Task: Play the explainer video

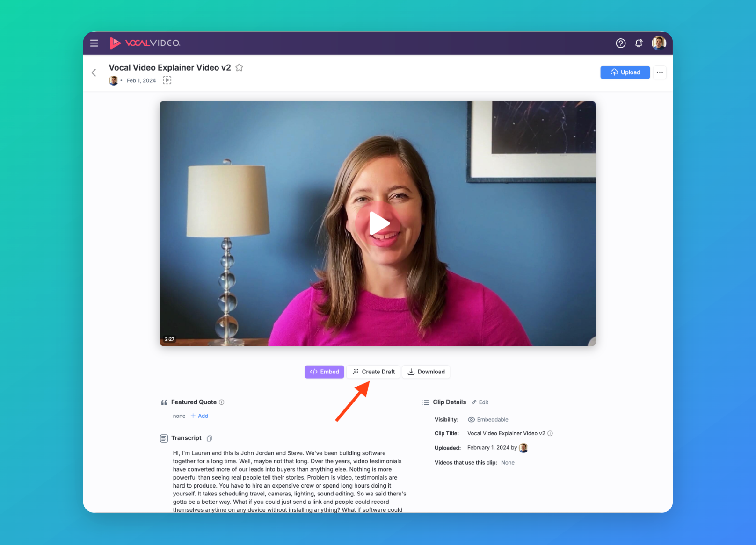Action: [378, 223]
